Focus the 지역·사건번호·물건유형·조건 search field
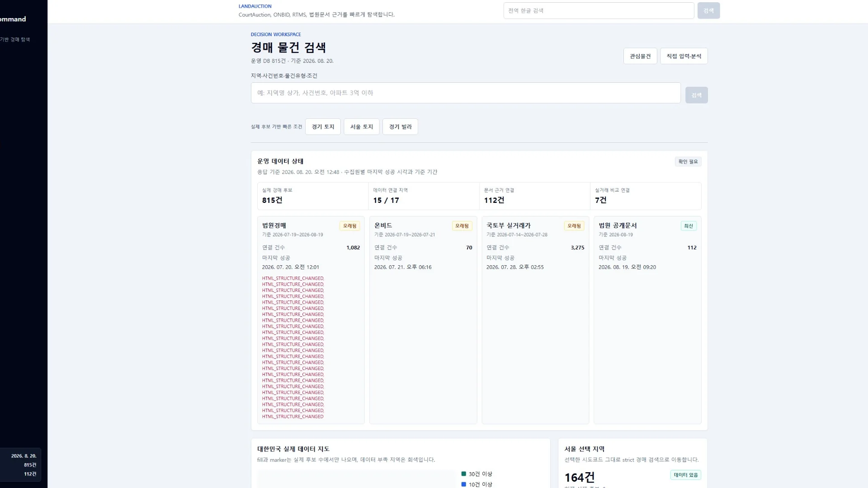Viewport: 868px width, 488px height. click(466, 93)
